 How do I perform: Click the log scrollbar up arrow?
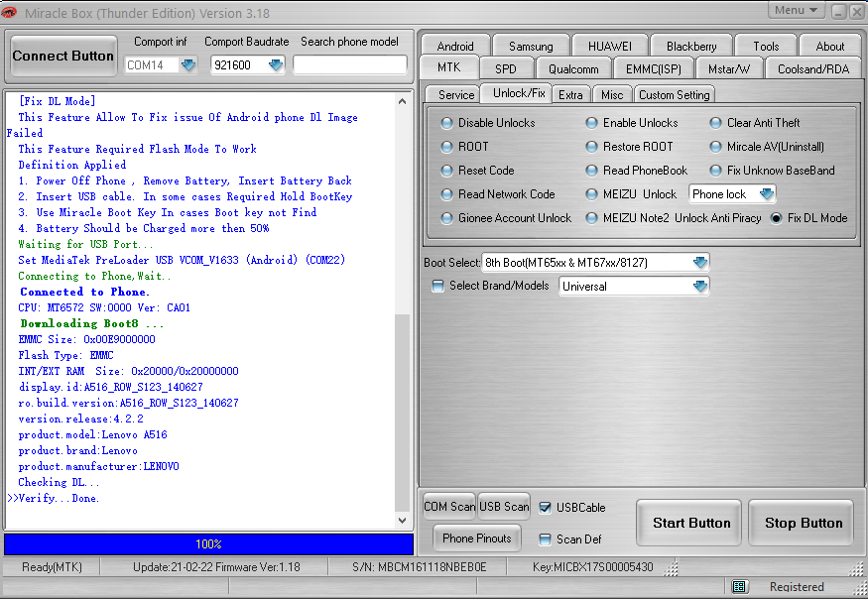403,101
